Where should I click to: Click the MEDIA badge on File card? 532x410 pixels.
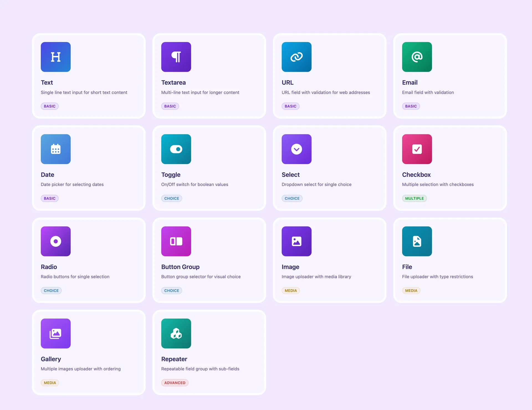(411, 291)
